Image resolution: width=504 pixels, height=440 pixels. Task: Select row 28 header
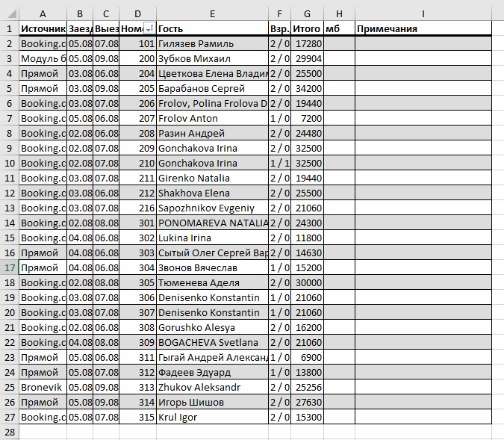pos(9,432)
